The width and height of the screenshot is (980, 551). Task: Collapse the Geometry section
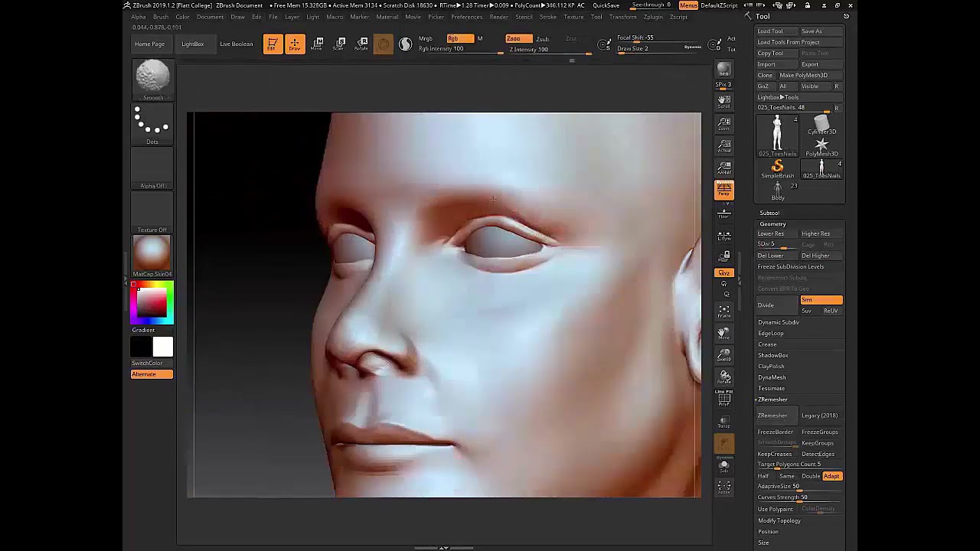pos(773,224)
